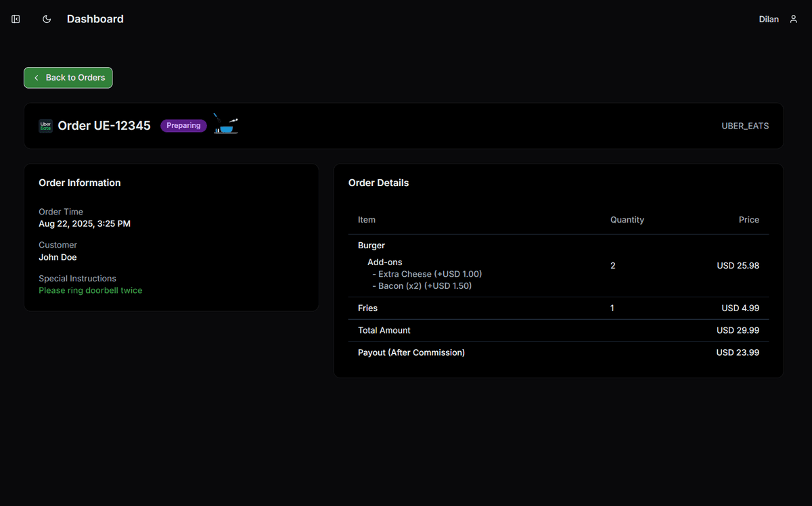Go back using Back to Orders button
Screen dimensions: 812x506
tap(68, 78)
